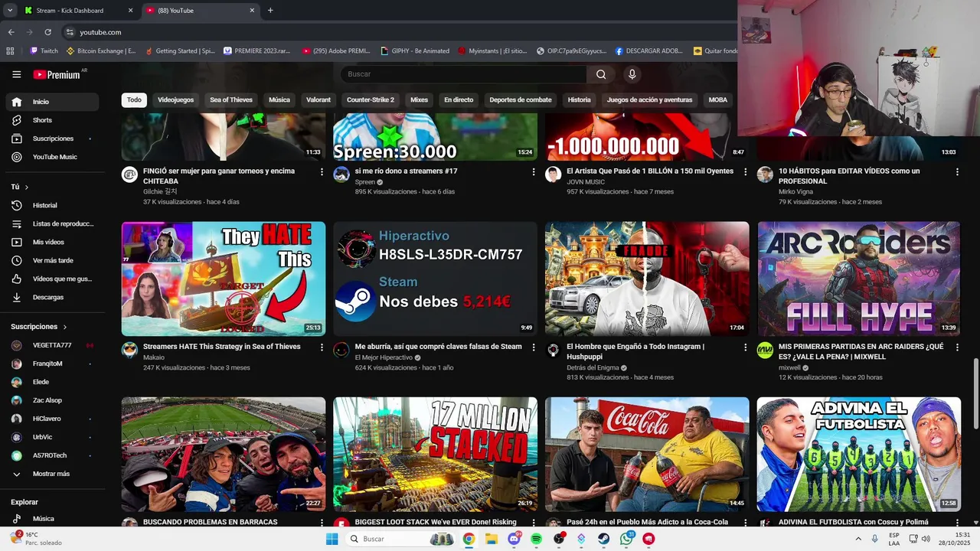The image size is (980, 551).
Task: Open Detrás del Enigma channel link
Action: [x=591, y=368]
